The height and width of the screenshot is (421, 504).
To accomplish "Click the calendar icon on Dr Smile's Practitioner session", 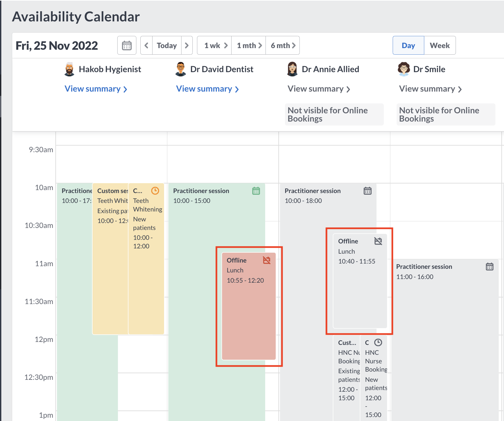I will pos(490,267).
